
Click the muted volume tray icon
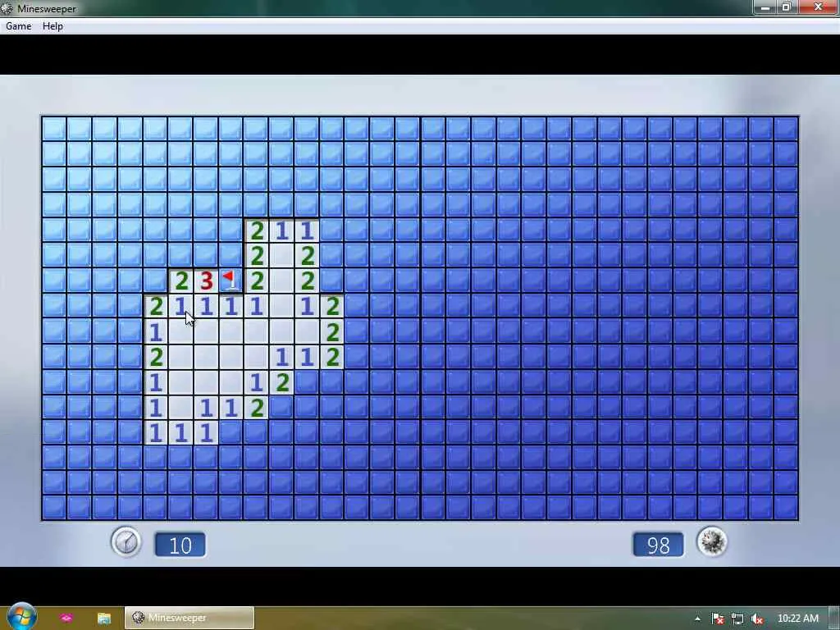click(x=757, y=619)
